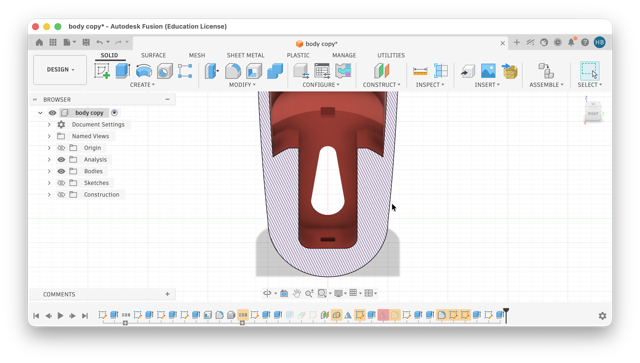Switch to the SHEET METAL tab
The width and height of the screenshot is (640, 363).
pos(245,55)
